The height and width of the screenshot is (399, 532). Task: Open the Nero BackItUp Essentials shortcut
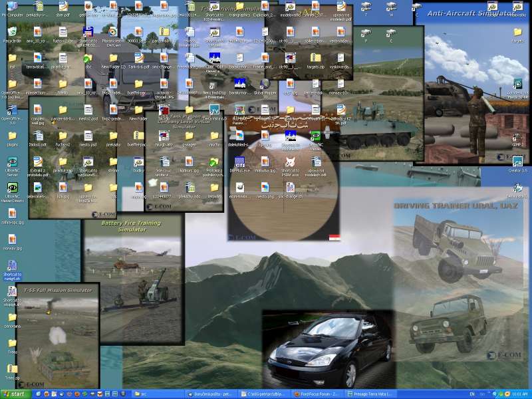click(214, 84)
